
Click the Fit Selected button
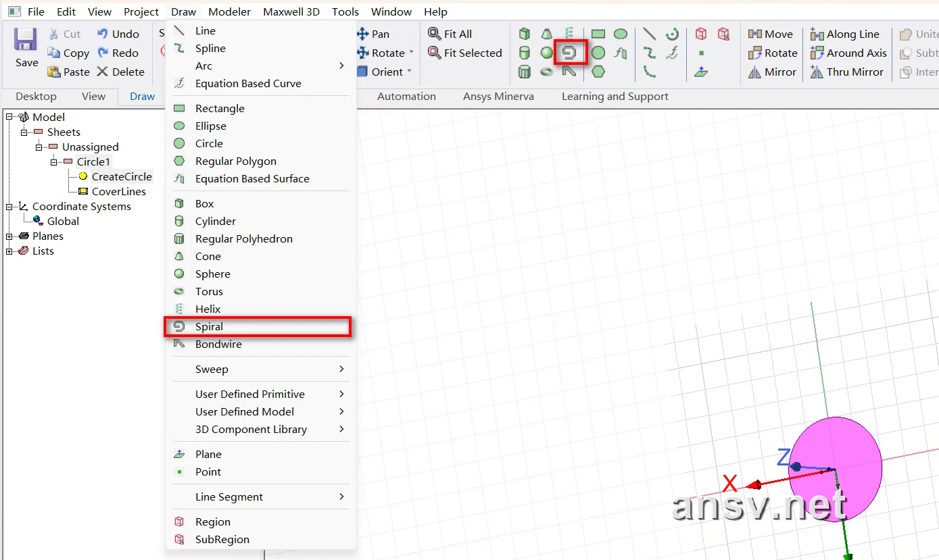[x=465, y=53]
